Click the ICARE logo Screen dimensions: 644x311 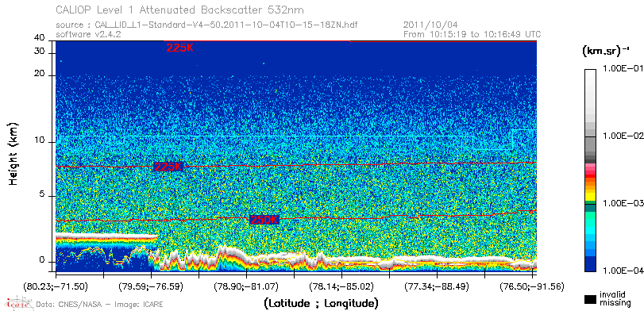coord(18,303)
